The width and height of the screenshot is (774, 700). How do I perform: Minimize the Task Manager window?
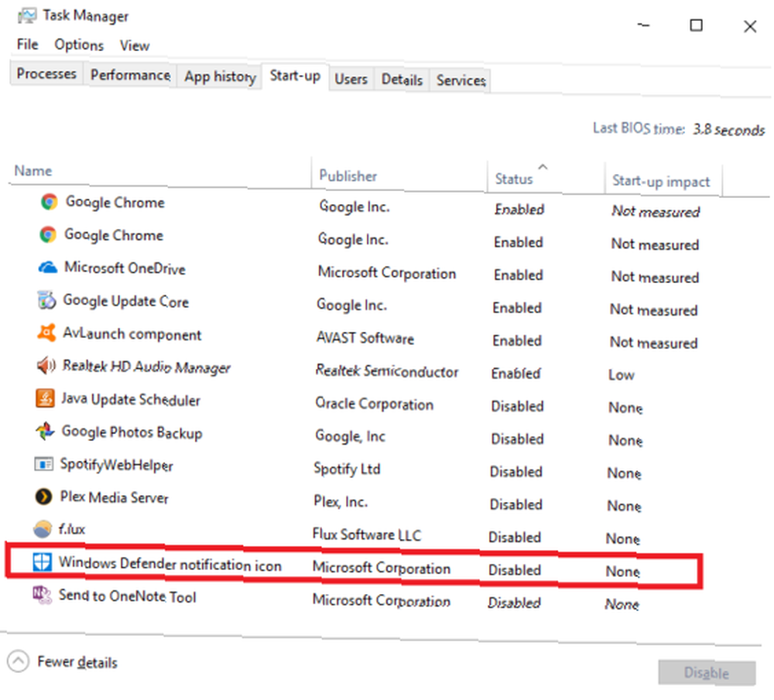[x=643, y=25]
